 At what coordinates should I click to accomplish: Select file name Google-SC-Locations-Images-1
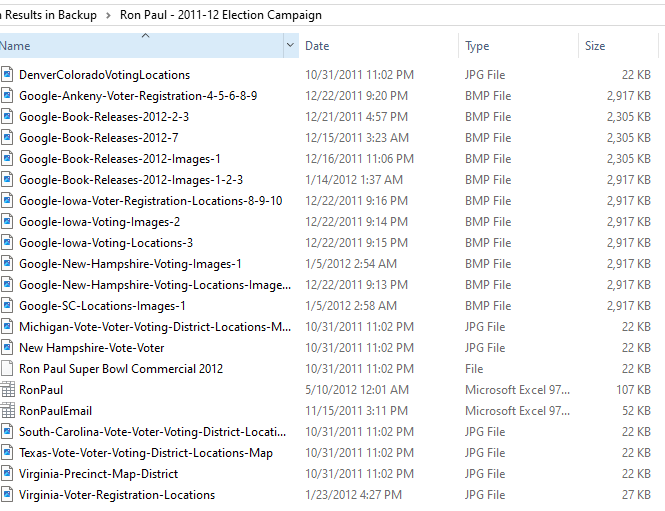102,306
